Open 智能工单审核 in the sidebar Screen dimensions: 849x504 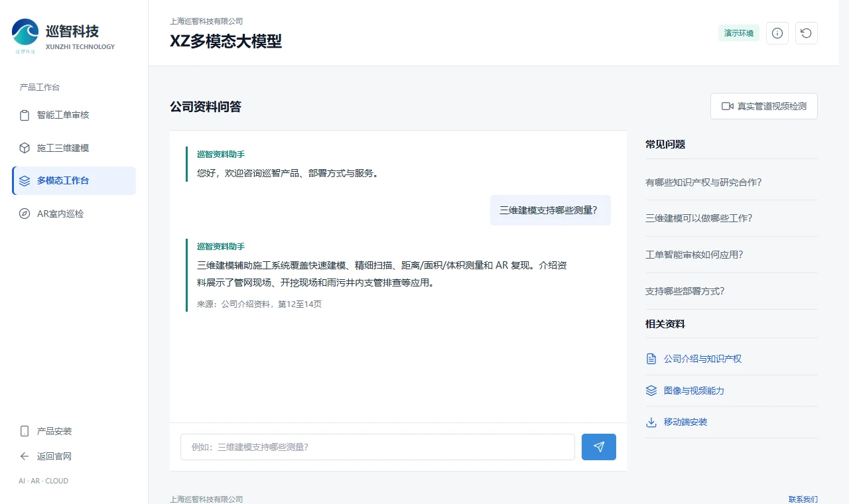[74, 115]
